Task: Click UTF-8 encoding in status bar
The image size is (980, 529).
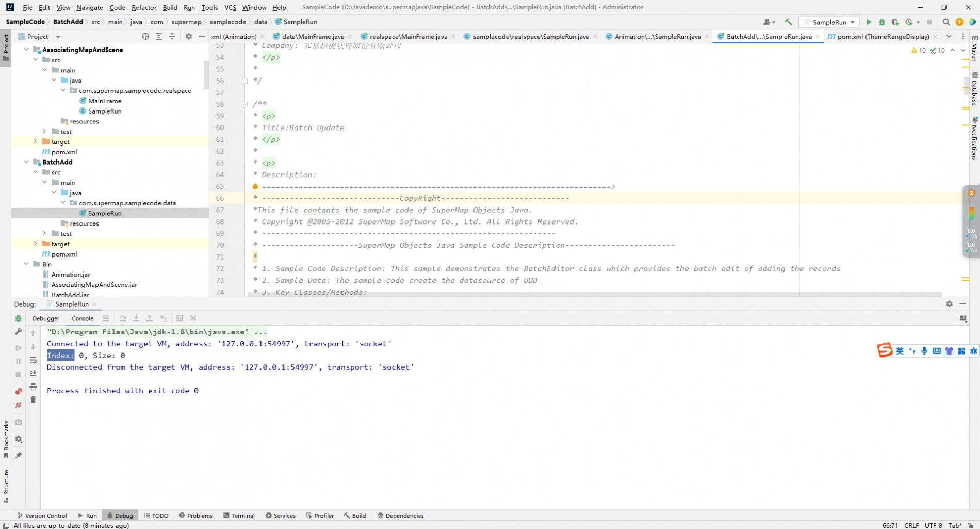Action: pos(934,525)
